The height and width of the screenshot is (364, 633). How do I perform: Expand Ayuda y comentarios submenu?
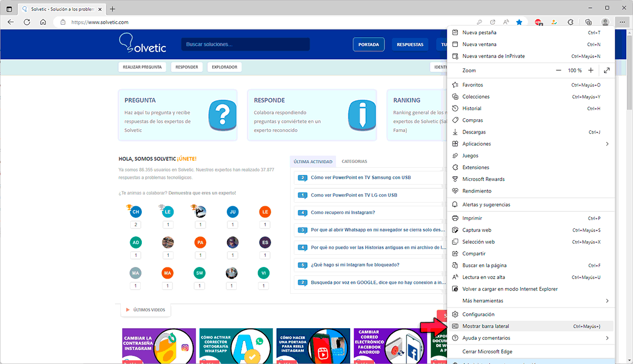pyautogui.click(x=531, y=338)
